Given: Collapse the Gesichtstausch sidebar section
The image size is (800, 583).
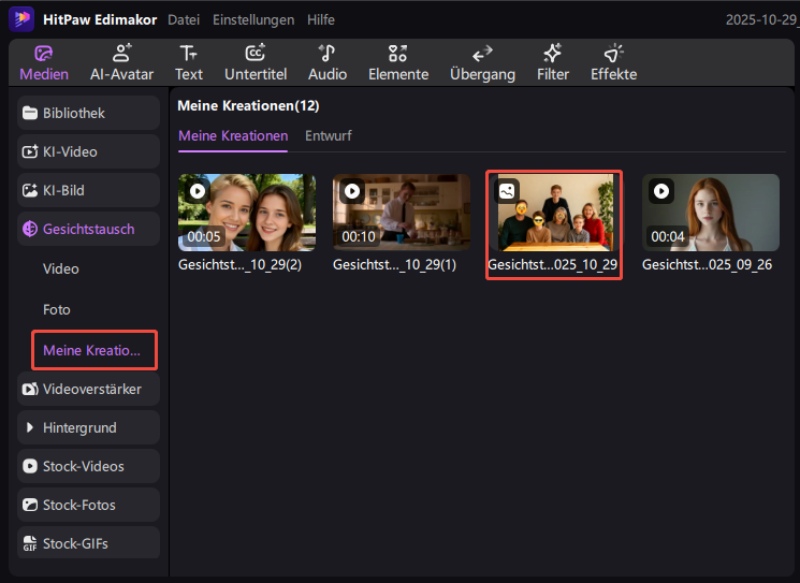Looking at the screenshot, I should click(x=88, y=229).
